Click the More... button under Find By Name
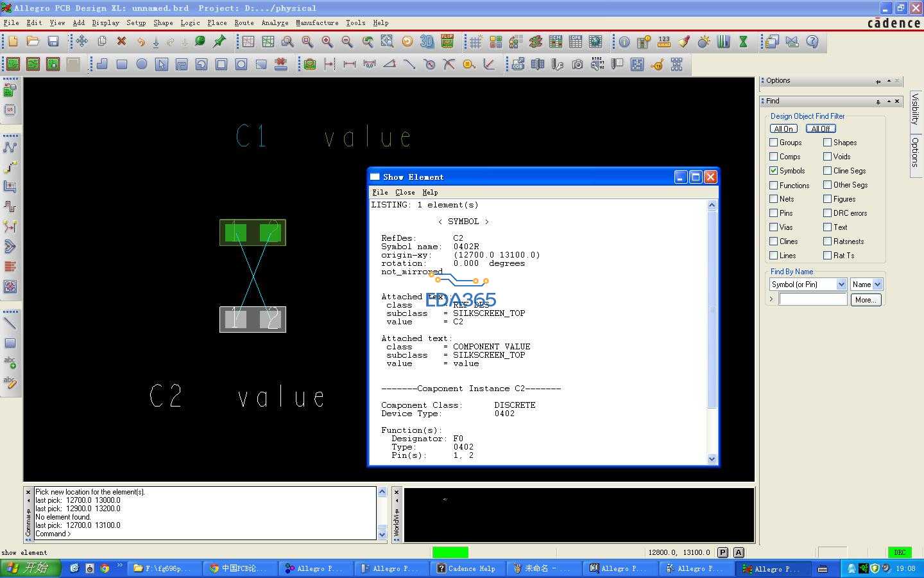 866,299
